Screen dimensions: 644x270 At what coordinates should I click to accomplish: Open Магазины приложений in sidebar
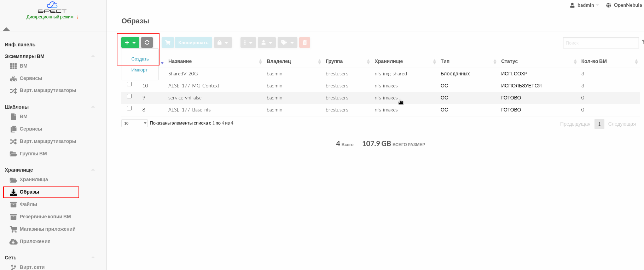(x=47, y=229)
